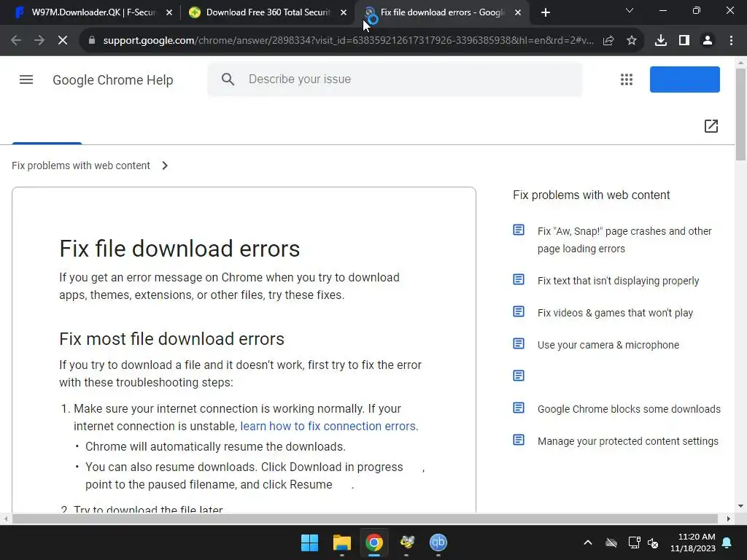
Task: Open the Windows Start menu
Action: pos(309,542)
